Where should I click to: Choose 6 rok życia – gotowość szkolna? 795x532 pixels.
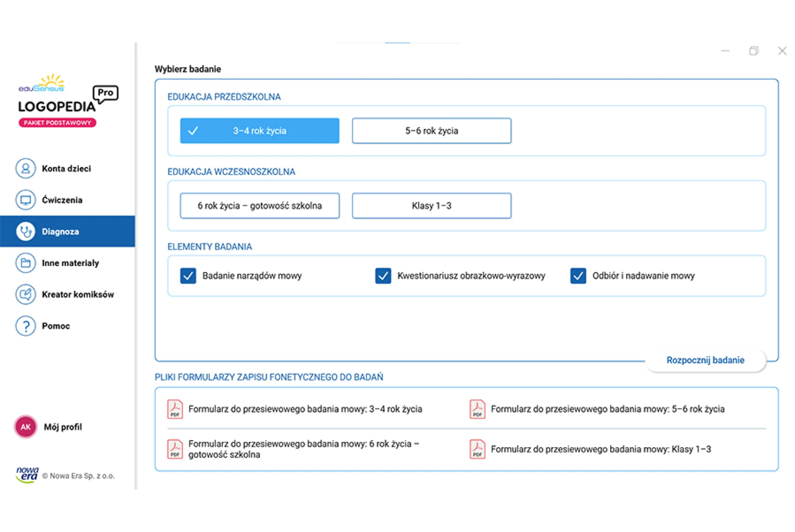click(260, 206)
